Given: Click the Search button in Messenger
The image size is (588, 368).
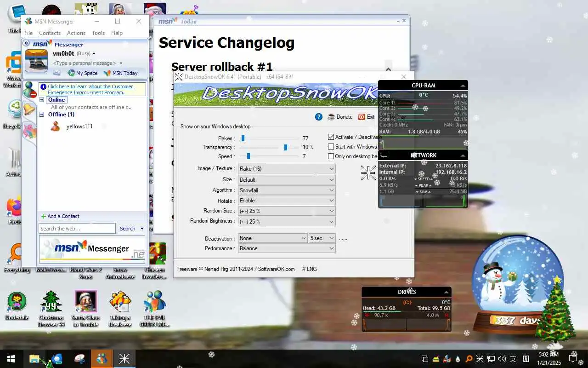Looking at the screenshot, I should pos(128,229).
